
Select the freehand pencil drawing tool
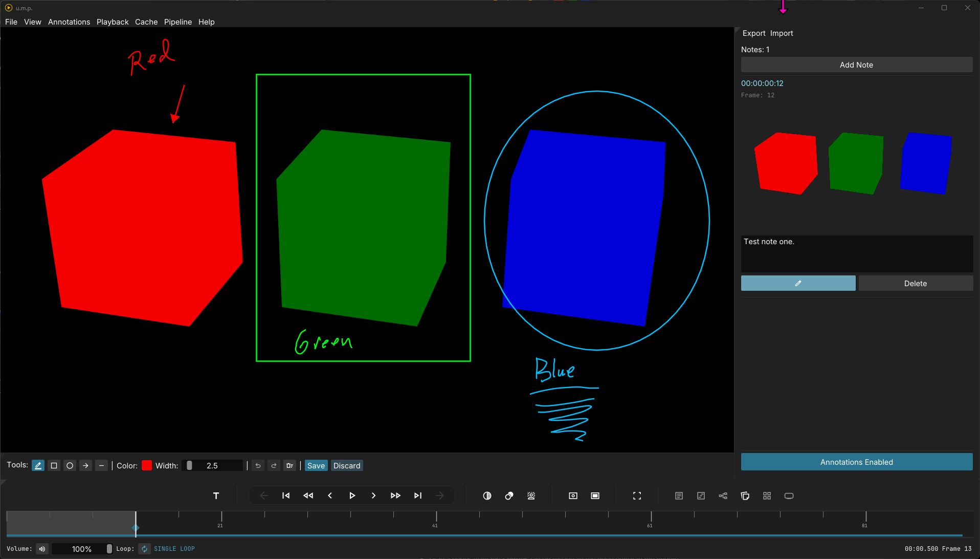point(38,465)
